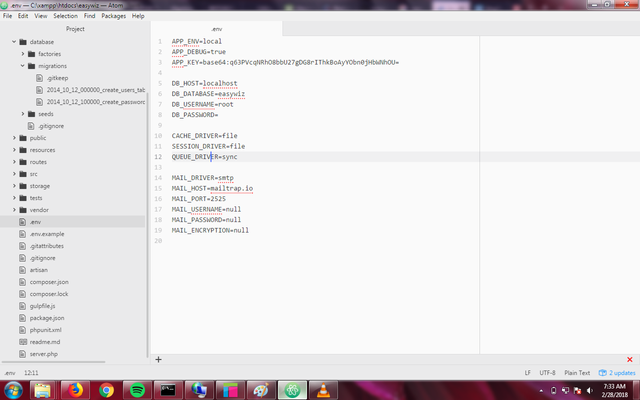The height and width of the screenshot is (400, 640).
Task: Click the MAIL_HOST=mailtrap.io line
Action: click(212, 188)
